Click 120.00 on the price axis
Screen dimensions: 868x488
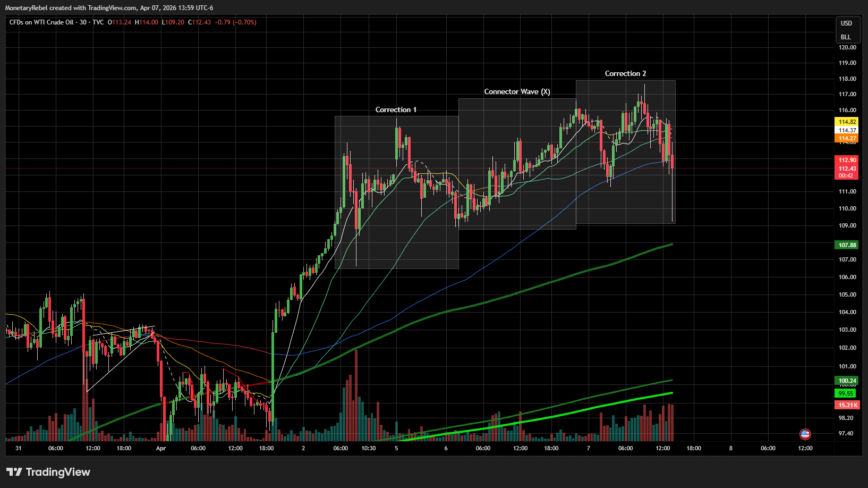(x=847, y=47)
